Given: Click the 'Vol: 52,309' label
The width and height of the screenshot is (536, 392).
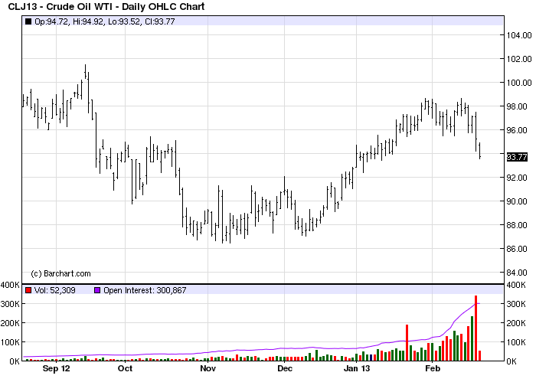Looking at the screenshot, I should pos(54,290).
